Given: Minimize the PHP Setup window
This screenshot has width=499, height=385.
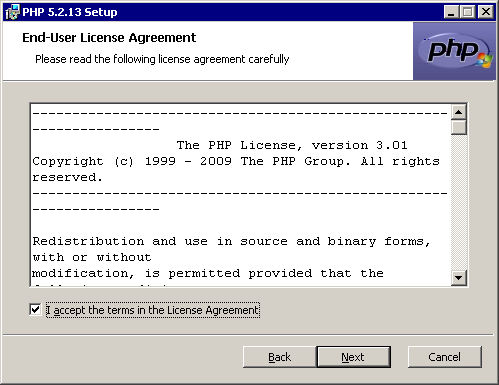Looking at the screenshot, I should tap(451, 12).
